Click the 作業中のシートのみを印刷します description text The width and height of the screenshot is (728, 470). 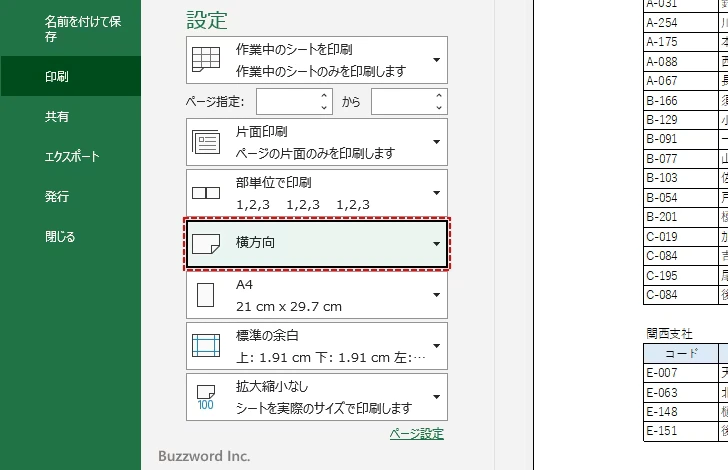(x=321, y=71)
